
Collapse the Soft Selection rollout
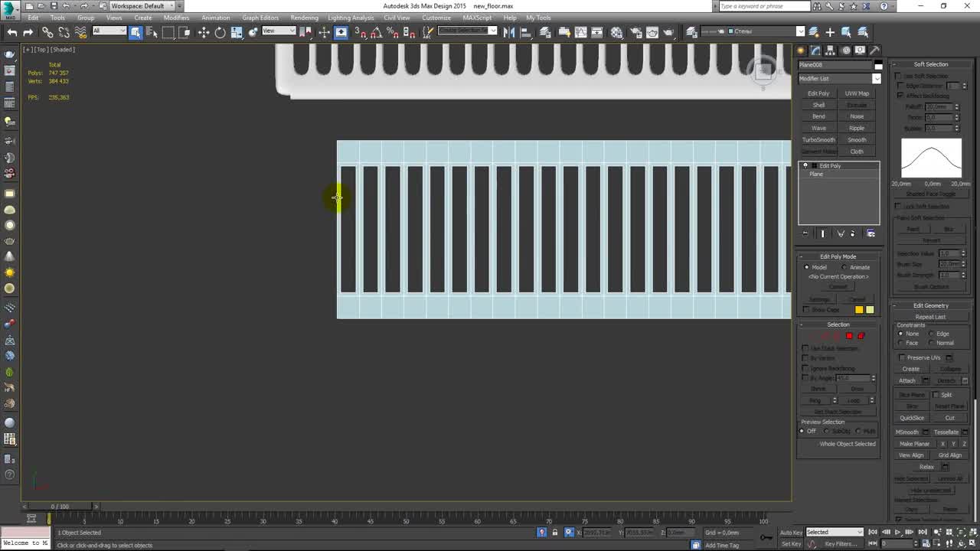pos(931,64)
